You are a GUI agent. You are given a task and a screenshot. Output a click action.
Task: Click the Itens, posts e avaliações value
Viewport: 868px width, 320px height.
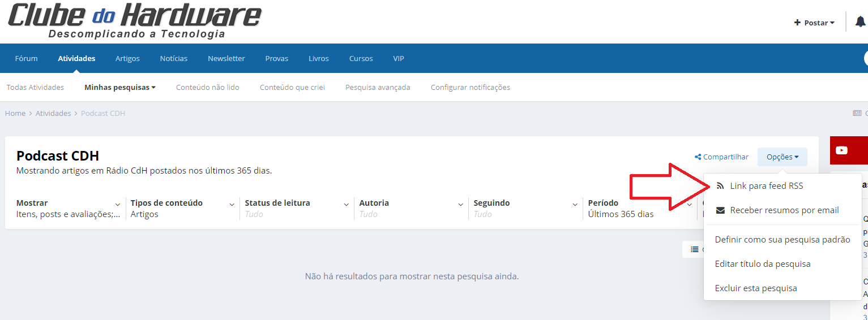[x=68, y=214]
